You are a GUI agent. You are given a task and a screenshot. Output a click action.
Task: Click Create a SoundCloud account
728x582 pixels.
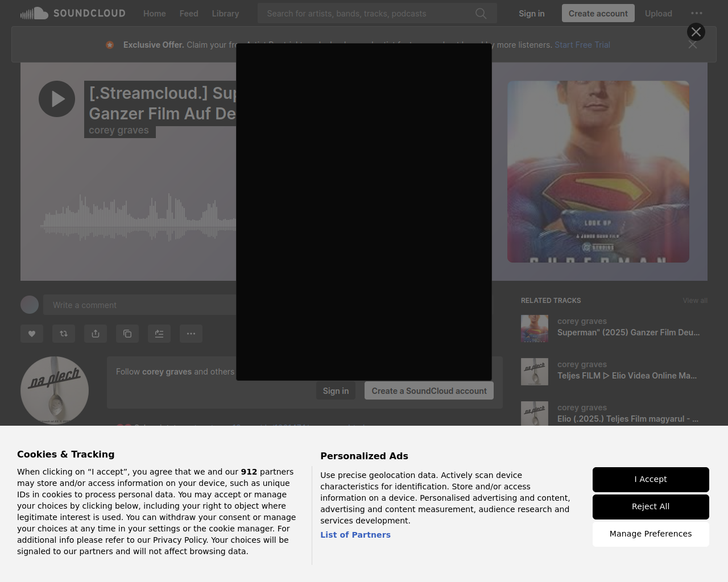(429, 391)
